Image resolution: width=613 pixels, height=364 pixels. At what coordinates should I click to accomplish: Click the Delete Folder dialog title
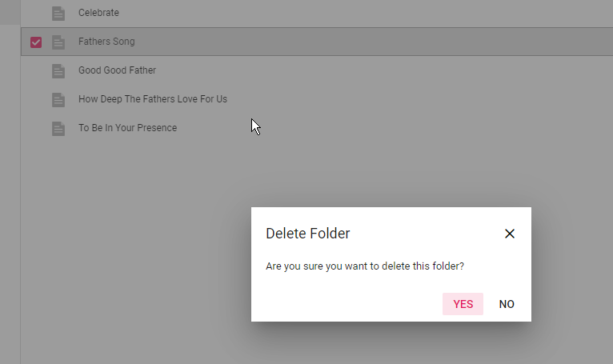pos(307,234)
